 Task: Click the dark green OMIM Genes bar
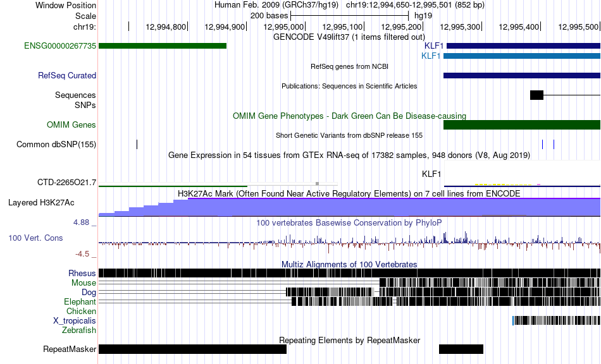pyautogui.click(x=522, y=124)
